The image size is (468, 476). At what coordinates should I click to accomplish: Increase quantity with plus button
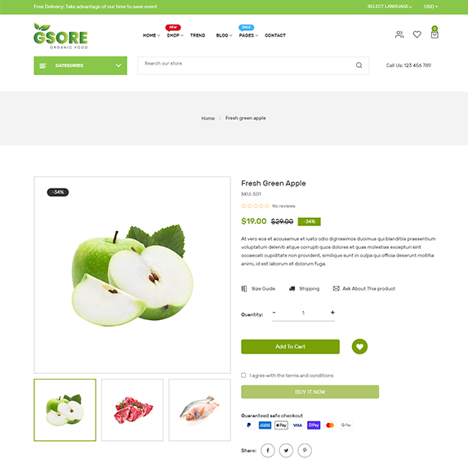(x=332, y=313)
